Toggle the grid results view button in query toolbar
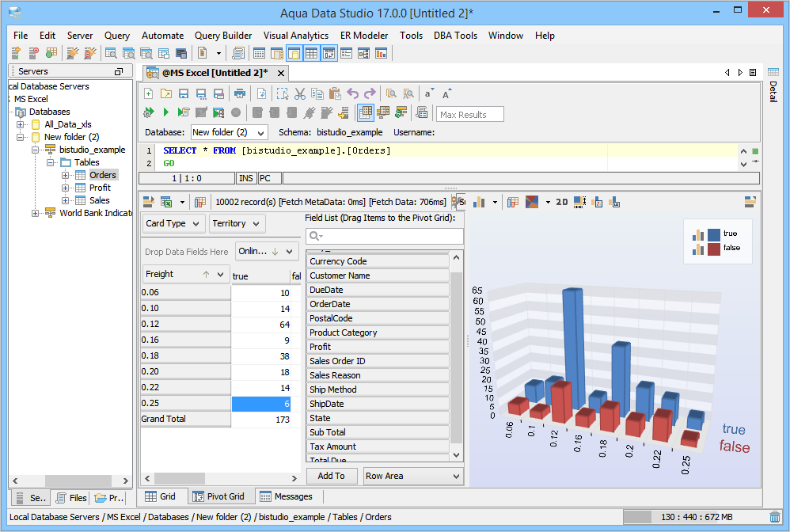This screenshot has width=790, height=532. [365, 112]
